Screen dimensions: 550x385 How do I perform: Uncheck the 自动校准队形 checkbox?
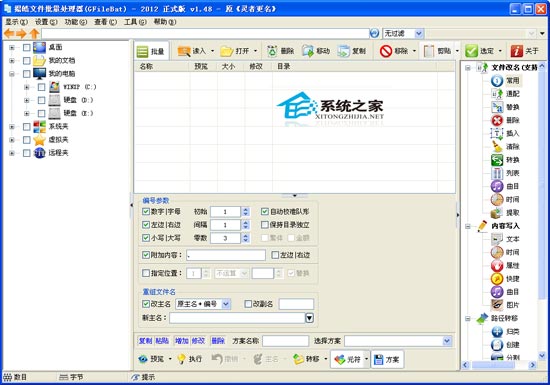click(265, 211)
